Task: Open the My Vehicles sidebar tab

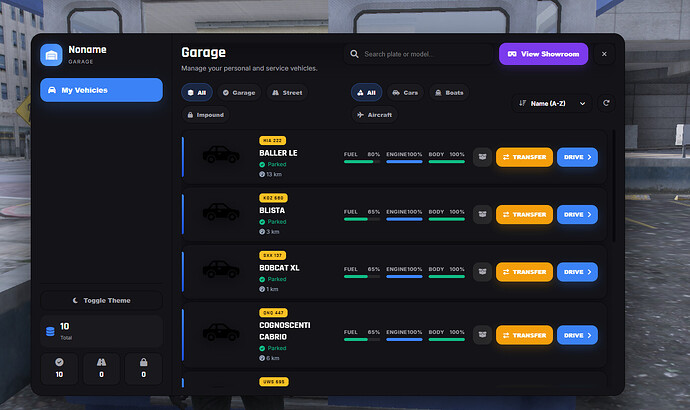Action: click(x=101, y=90)
